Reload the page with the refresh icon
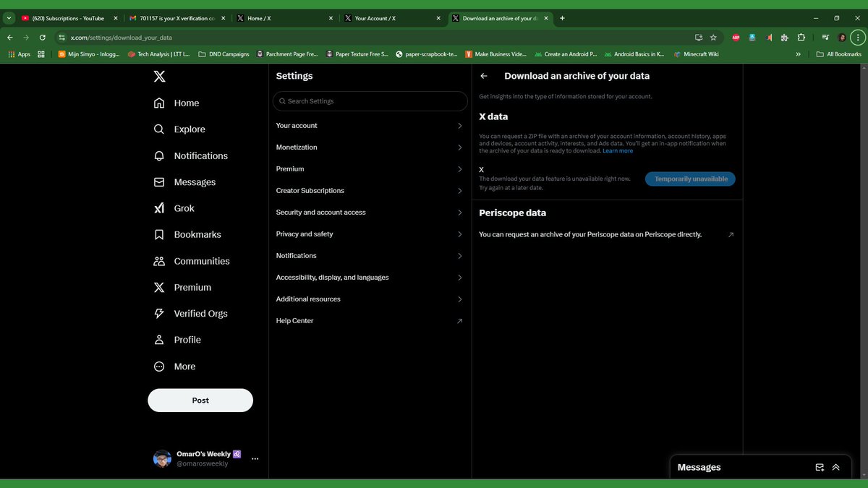 pos(43,37)
